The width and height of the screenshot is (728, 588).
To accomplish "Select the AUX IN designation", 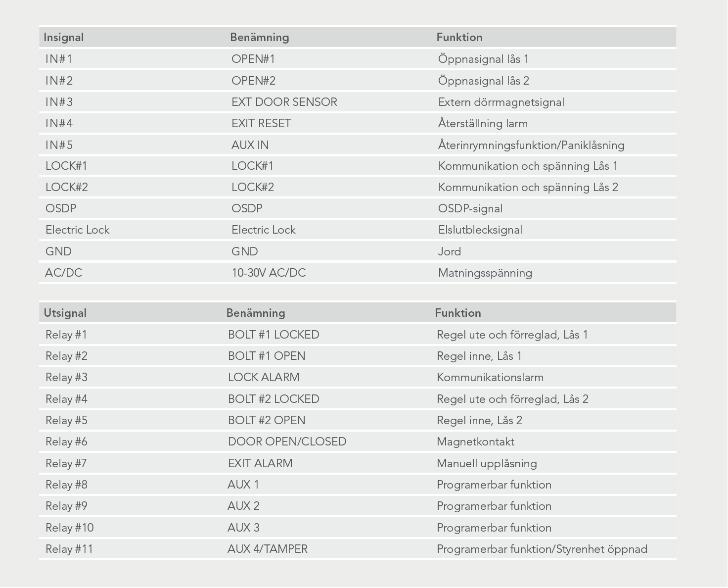I will pos(250,145).
